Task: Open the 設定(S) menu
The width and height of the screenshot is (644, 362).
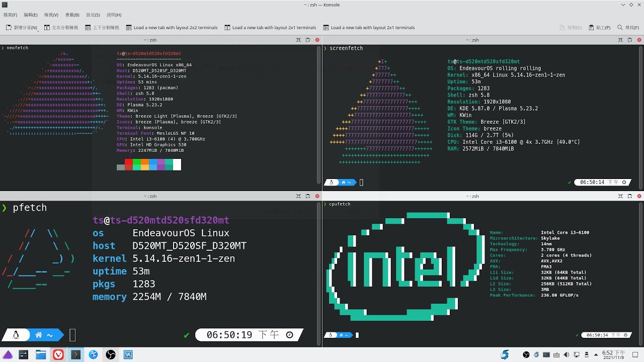Action: 93,15
